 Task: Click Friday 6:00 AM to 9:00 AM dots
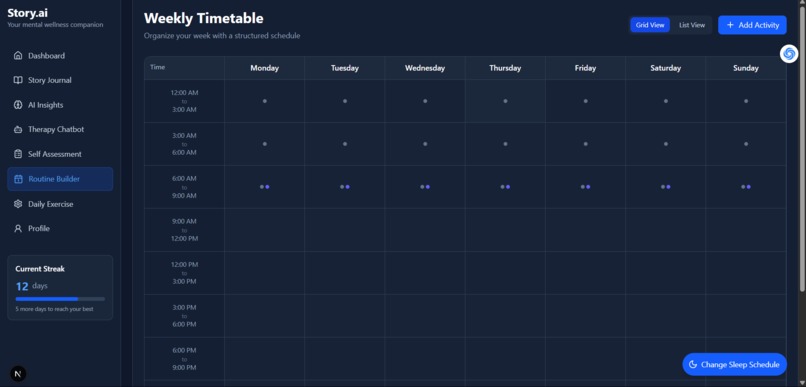click(585, 187)
